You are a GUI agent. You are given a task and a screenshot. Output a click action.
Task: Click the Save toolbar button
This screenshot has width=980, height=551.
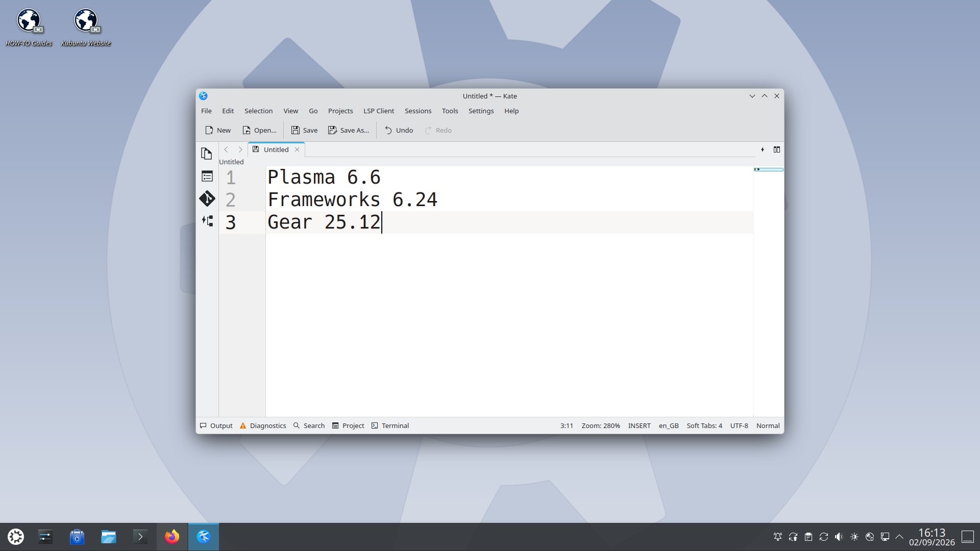click(x=304, y=130)
